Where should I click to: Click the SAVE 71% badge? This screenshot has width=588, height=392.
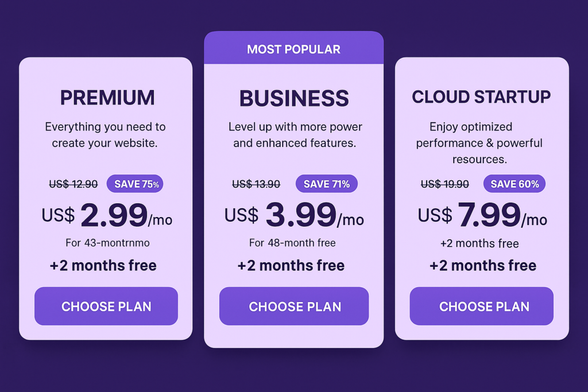[x=327, y=184]
